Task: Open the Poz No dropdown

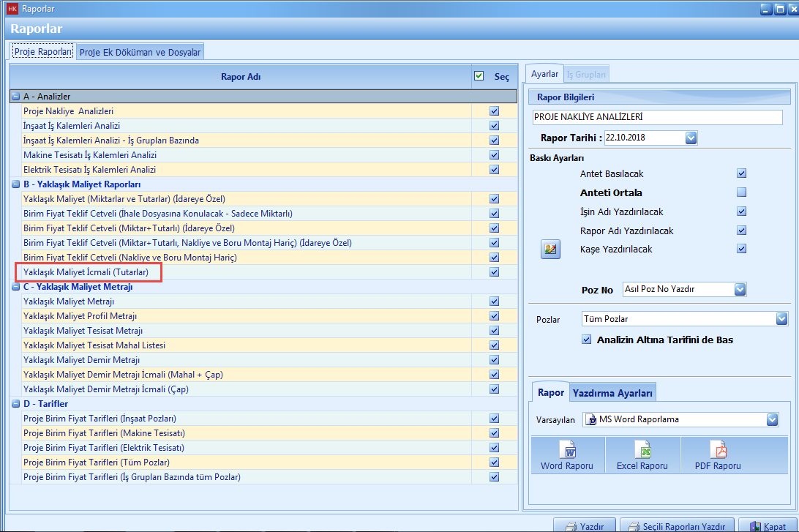Action: pos(740,289)
